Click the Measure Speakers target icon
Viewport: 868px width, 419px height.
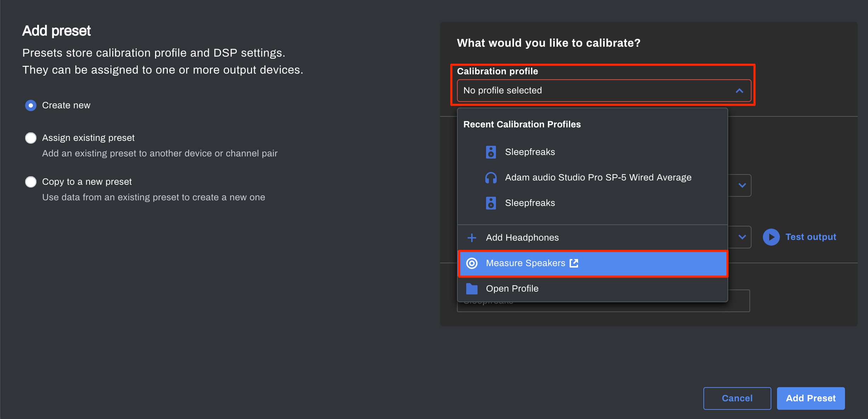coord(472,263)
